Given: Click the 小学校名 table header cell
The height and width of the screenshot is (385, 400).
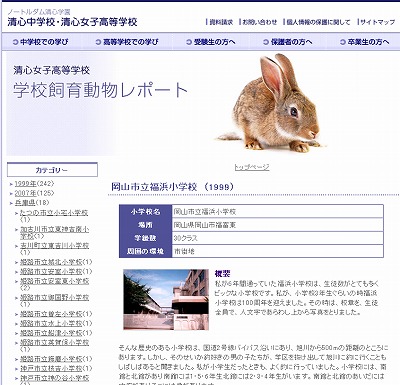Looking at the screenshot, I should [145, 212].
